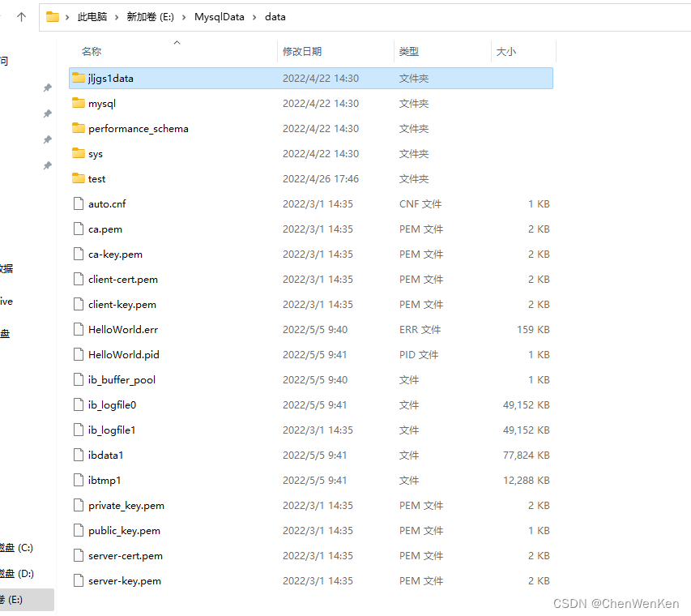This screenshot has width=691, height=616.
Task: Go to 此电脑 in the address bar
Action: pos(92,17)
